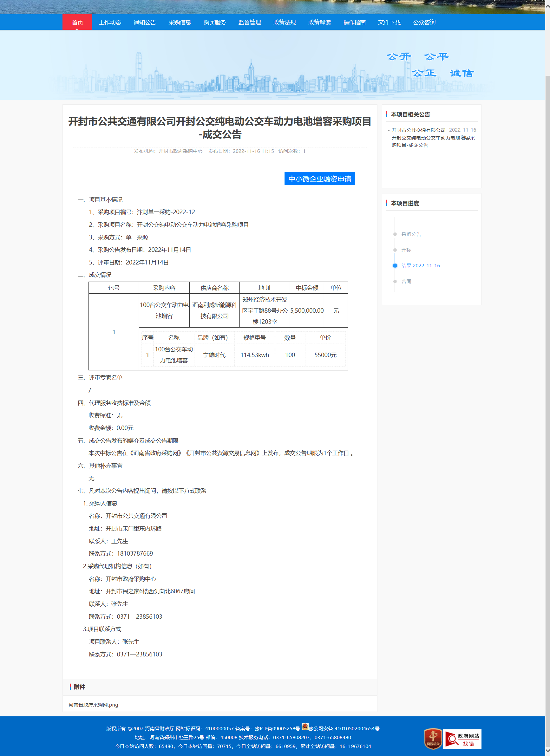Open attachment 河南省政府采购网.png
Image resolution: width=550 pixels, height=756 pixels.
coord(93,705)
